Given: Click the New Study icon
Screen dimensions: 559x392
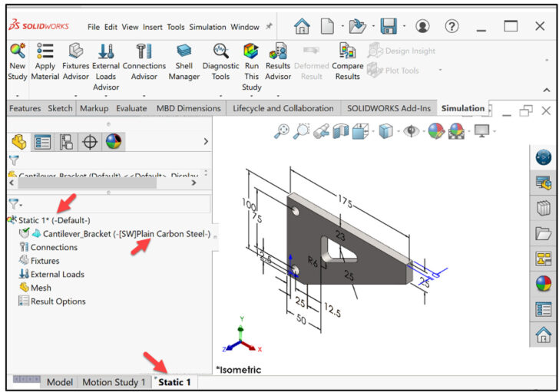Looking at the screenshot, I should pyautogui.click(x=17, y=61).
